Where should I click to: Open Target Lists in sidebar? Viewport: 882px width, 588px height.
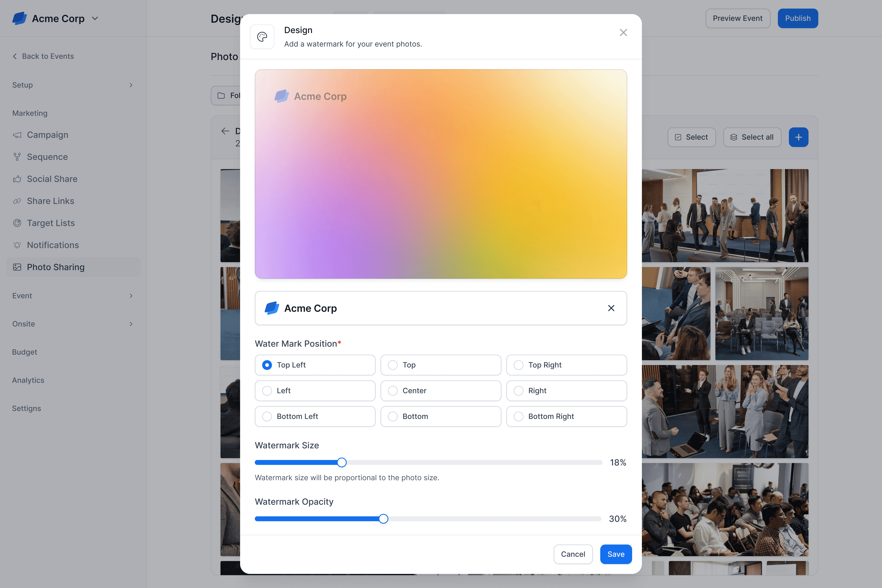[73, 223]
